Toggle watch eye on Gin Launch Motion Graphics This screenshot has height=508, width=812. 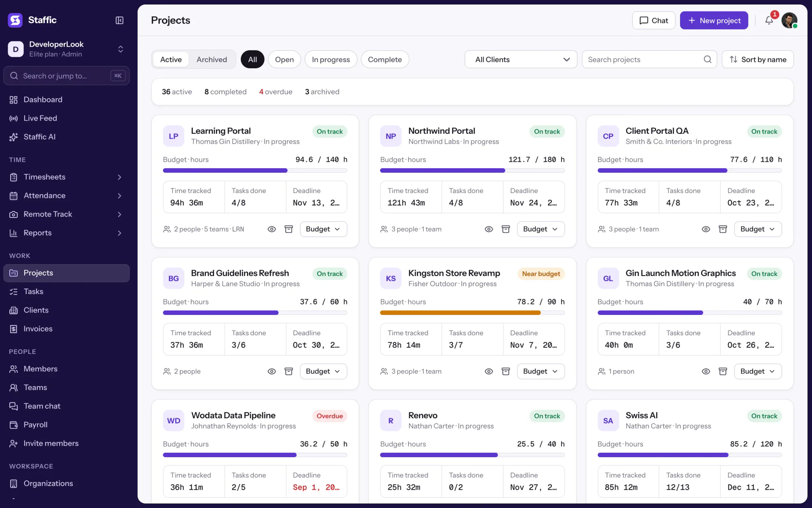coord(706,371)
